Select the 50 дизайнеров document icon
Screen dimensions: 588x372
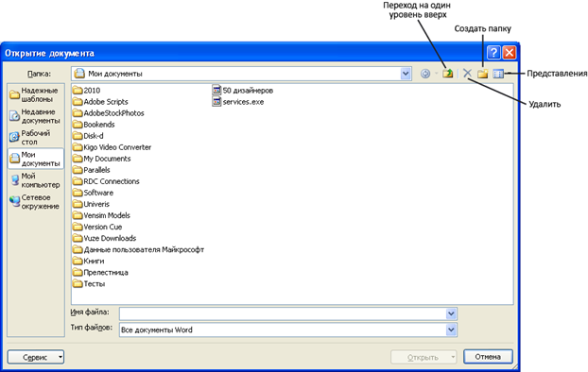(216, 90)
